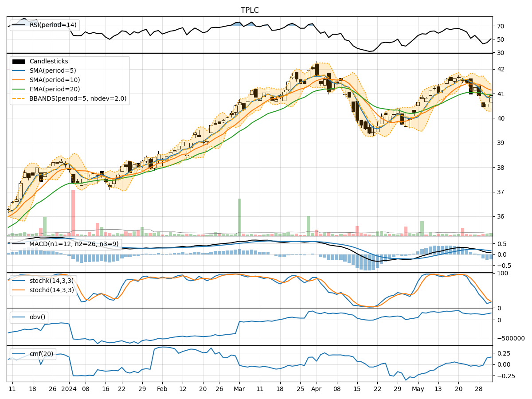Click the TPLC chart title
This screenshot has width=532, height=399.
(x=250, y=8)
